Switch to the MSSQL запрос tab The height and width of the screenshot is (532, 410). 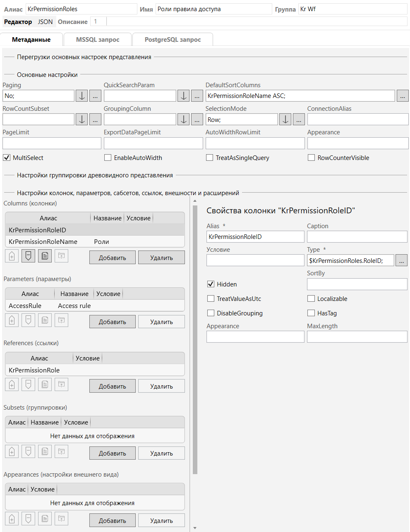[x=98, y=40]
